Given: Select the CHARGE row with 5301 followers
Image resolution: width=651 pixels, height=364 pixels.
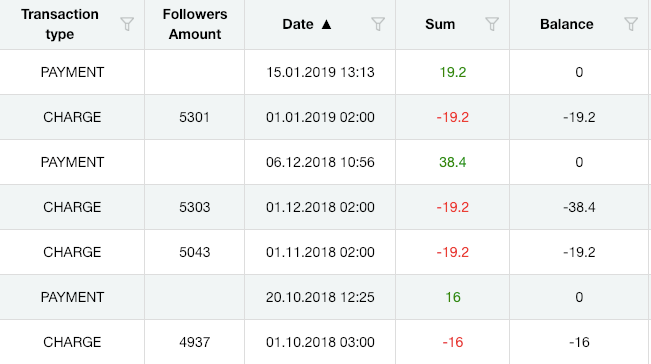Looking at the screenshot, I should 326,117.
